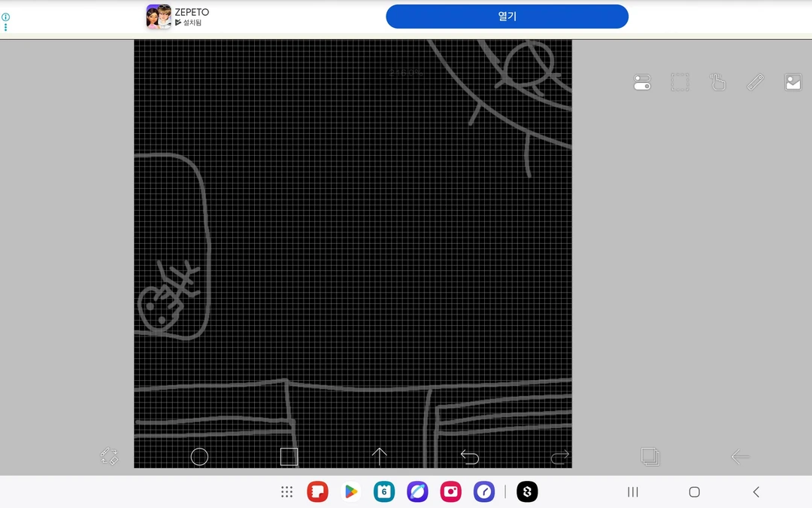Image resolution: width=812 pixels, height=508 pixels.
Task: Tap the ZEPETO app ad title
Action: (192, 12)
